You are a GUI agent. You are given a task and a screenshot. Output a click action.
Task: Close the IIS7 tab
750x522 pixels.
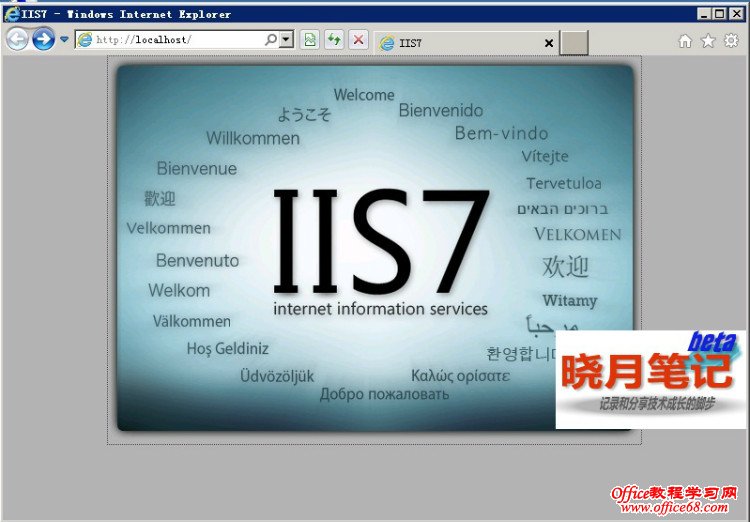[x=549, y=44]
